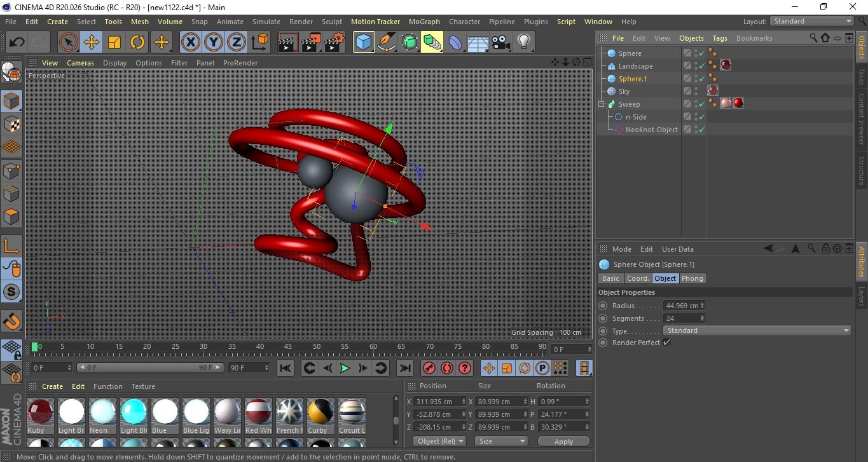
Task: Toggle Y axis lock
Action: (214, 43)
